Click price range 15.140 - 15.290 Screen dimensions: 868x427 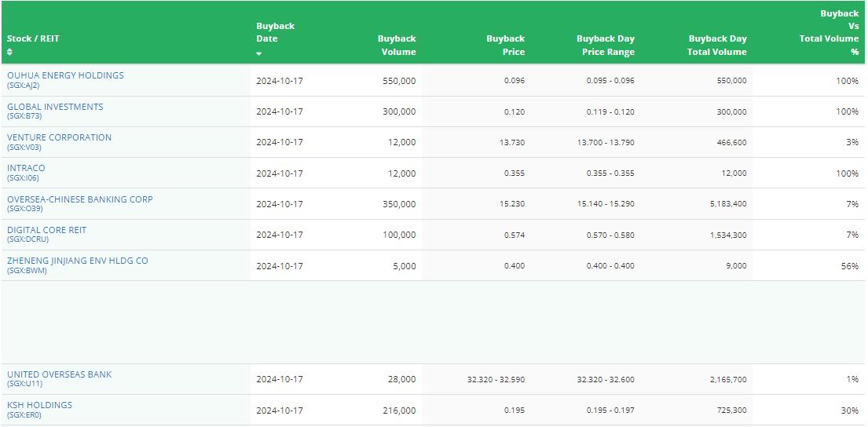click(x=606, y=204)
